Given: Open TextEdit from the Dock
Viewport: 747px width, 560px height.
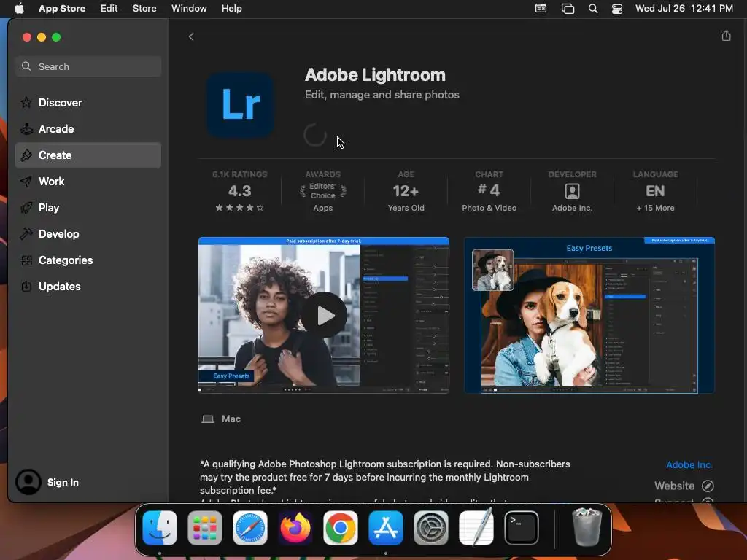Looking at the screenshot, I should (x=476, y=528).
